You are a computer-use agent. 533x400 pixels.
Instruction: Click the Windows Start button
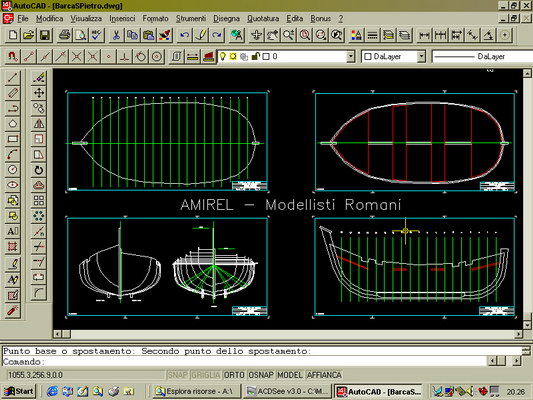pyautogui.click(x=19, y=391)
